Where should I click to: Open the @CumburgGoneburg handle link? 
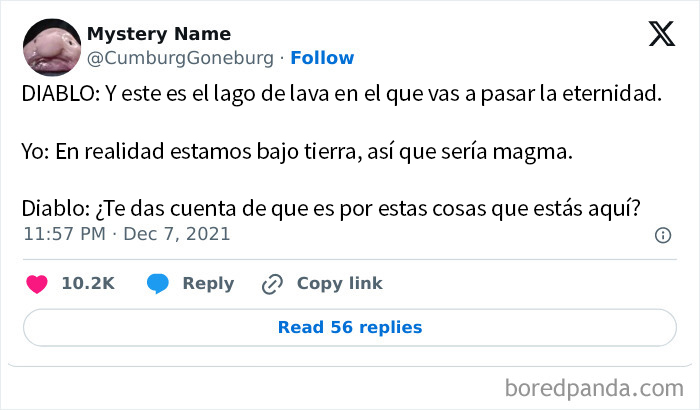pyautogui.click(x=180, y=58)
